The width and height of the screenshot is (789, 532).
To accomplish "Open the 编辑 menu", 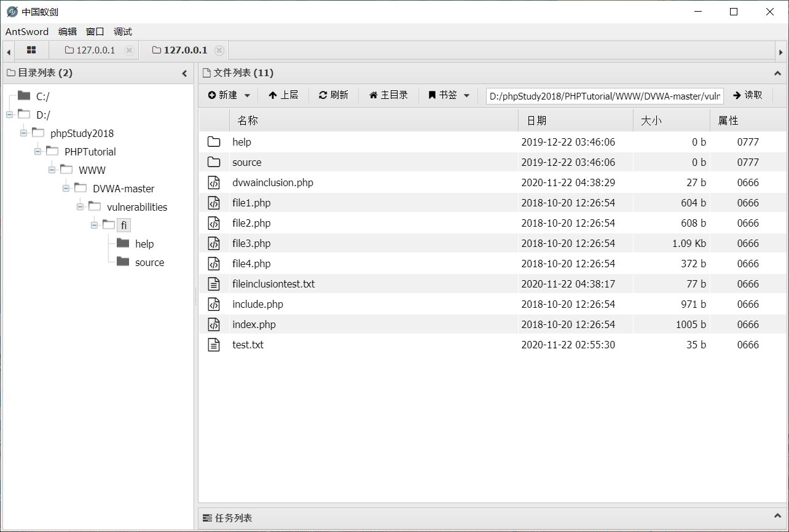I will [68, 32].
